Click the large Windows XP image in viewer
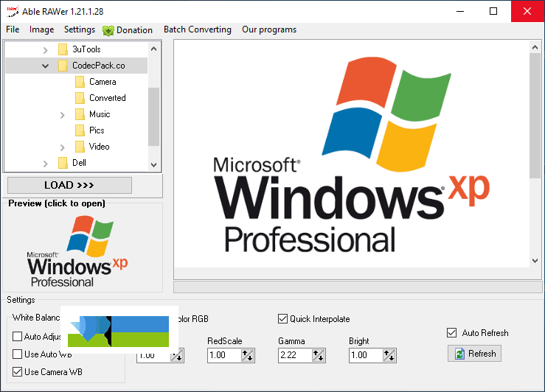Screen dimensions: 545x392 pyautogui.click(x=352, y=154)
